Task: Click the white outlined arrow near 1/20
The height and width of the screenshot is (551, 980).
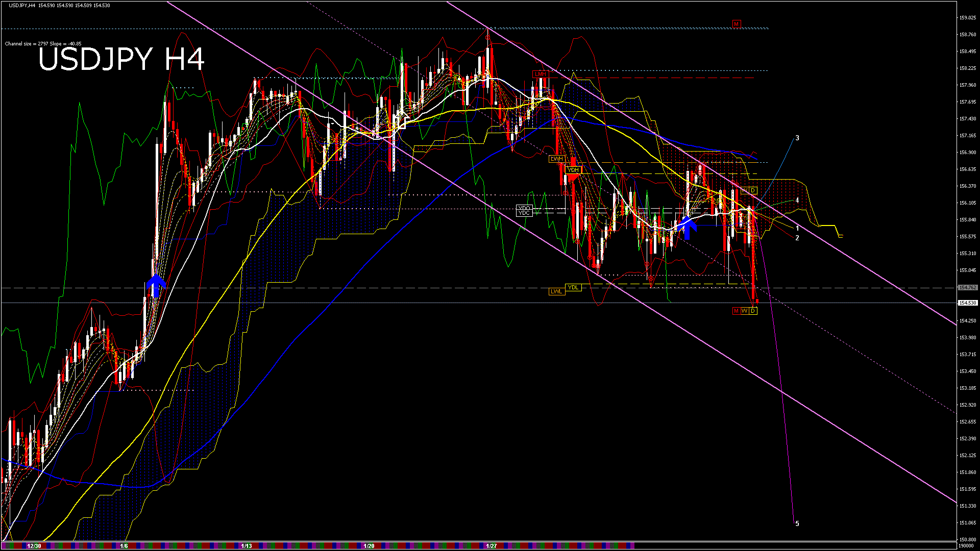Action: click(x=403, y=120)
